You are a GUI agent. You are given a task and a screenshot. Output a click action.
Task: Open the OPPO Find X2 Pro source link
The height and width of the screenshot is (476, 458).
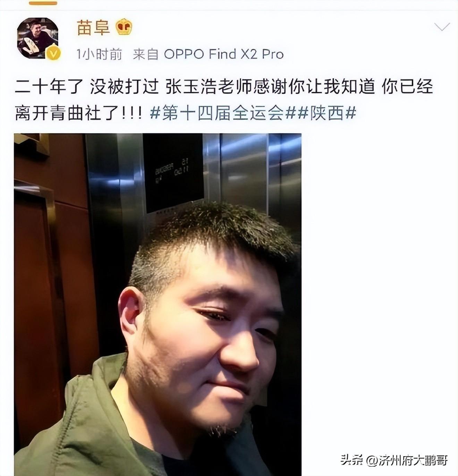coord(224,54)
